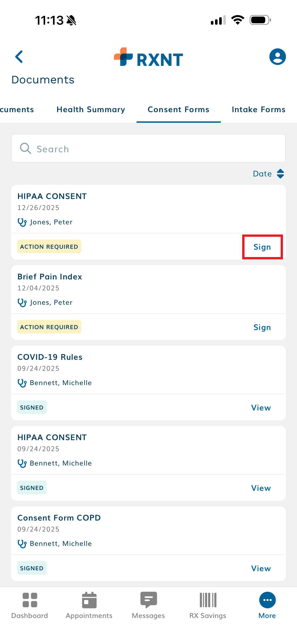This screenshot has height=644, width=297.
Task: Select the Consent Forms tab
Action: [x=178, y=109]
